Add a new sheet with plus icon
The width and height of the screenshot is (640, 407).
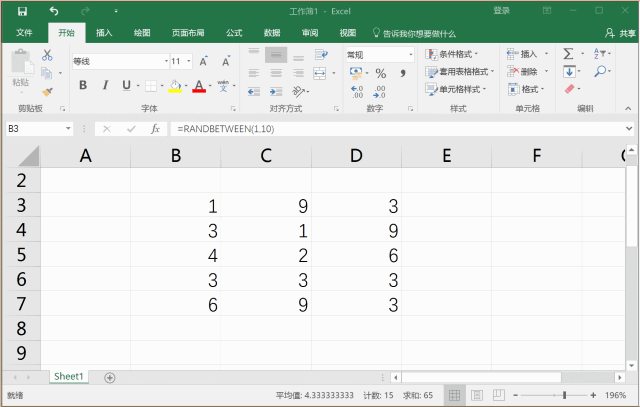tap(109, 378)
